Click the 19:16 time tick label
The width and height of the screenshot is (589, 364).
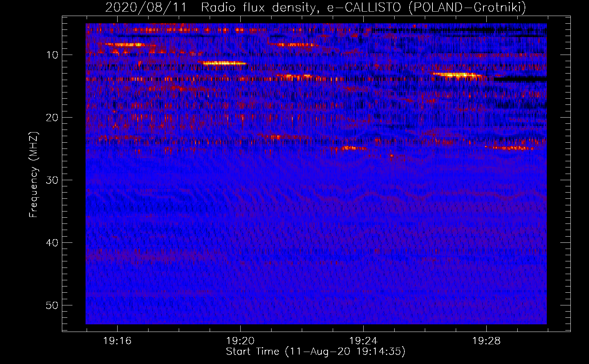(117, 341)
